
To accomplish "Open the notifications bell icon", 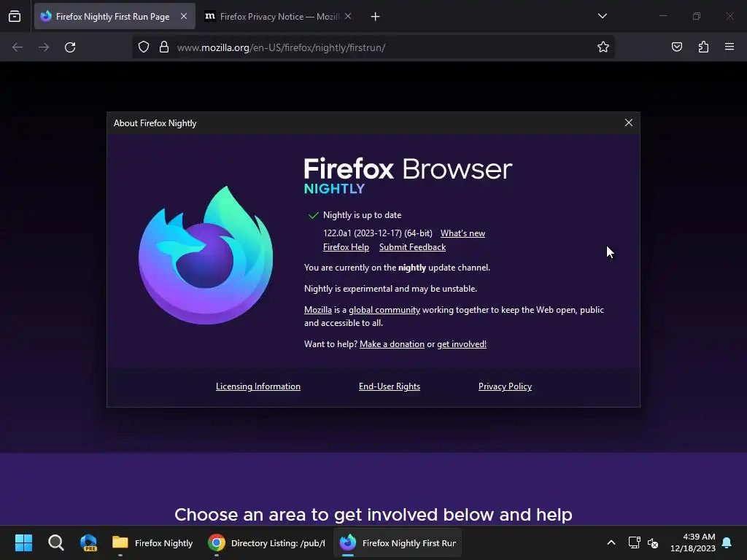I will click(x=727, y=542).
